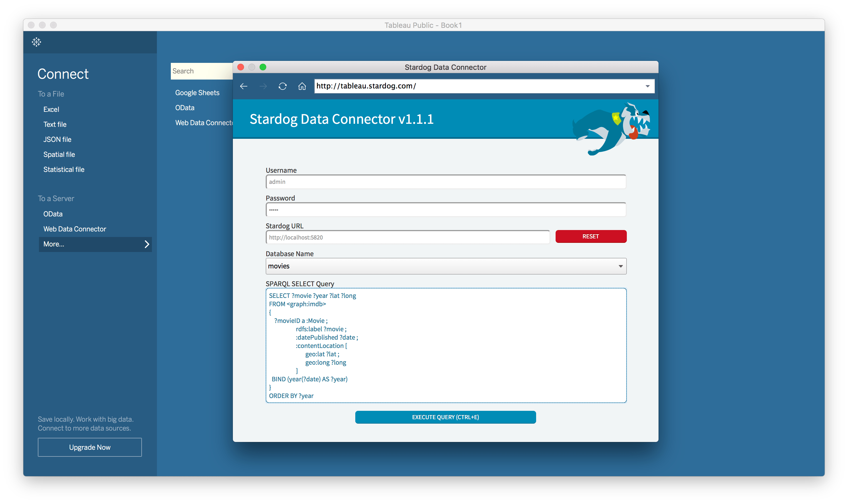
Task: Click the Stardog Data Connector v1.1.1 heading
Action: pyautogui.click(x=342, y=119)
